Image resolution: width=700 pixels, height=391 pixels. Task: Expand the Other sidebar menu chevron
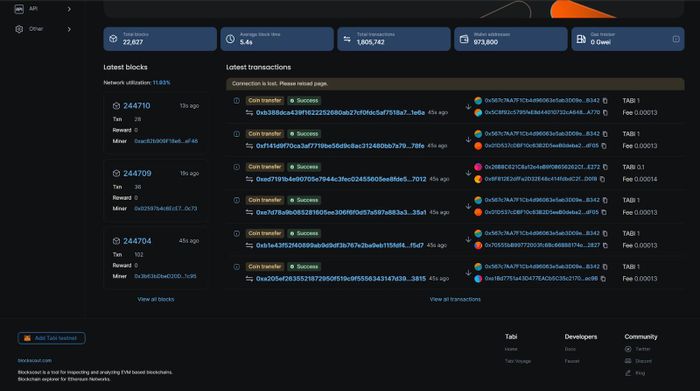[69, 29]
